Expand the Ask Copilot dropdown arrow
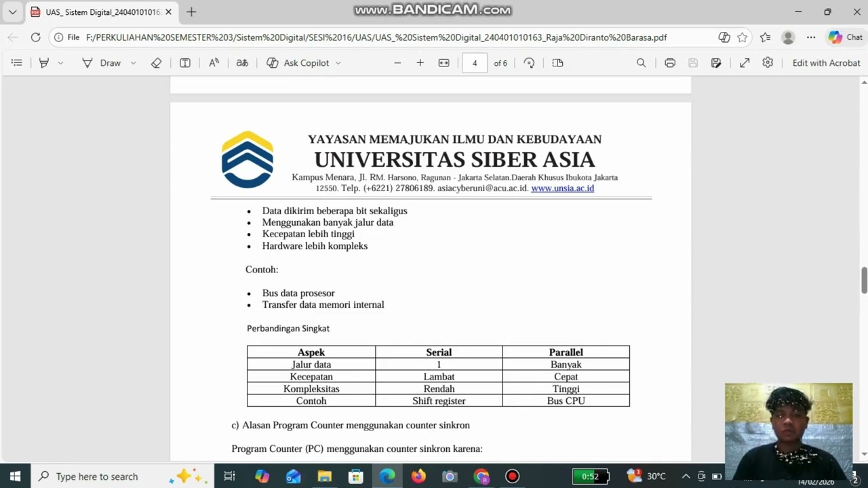The height and width of the screenshot is (488, 868). (x=338, y=63)
